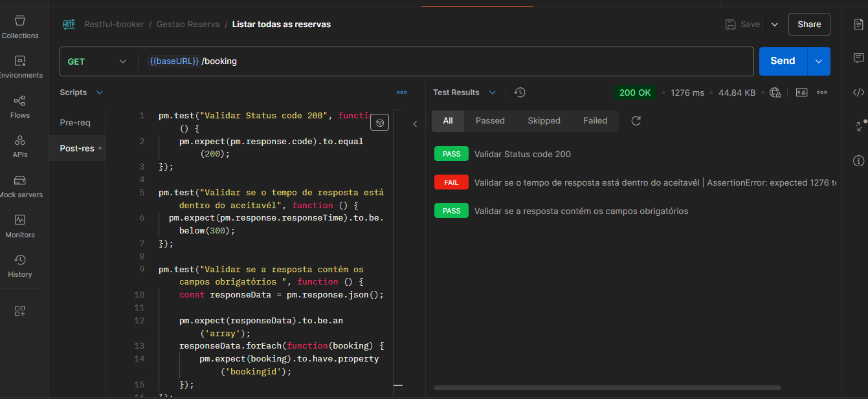Go to Flows in the sidebar
Screen dimensions: 868x399
point(19,107)
